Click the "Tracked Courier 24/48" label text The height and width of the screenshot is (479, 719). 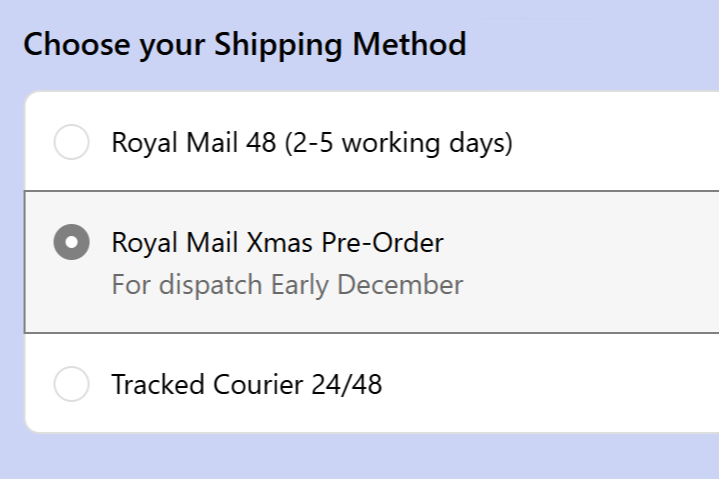click(x=246, y=384)
